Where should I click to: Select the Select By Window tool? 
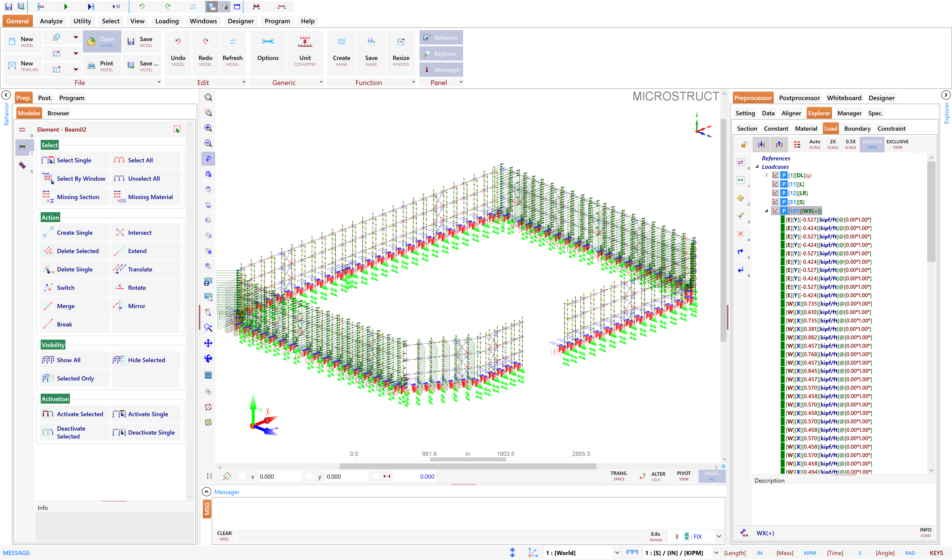click(x=74, y=178)
